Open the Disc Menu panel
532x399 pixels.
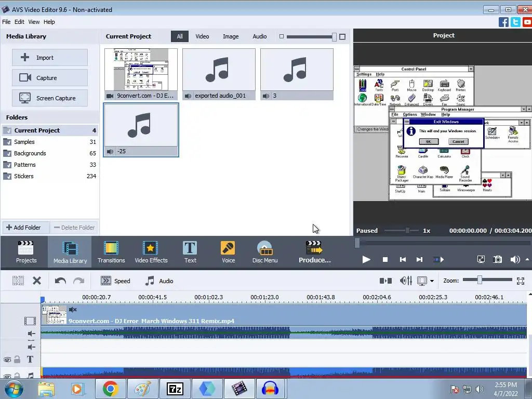pyautogui.click(x=265, y=252)
